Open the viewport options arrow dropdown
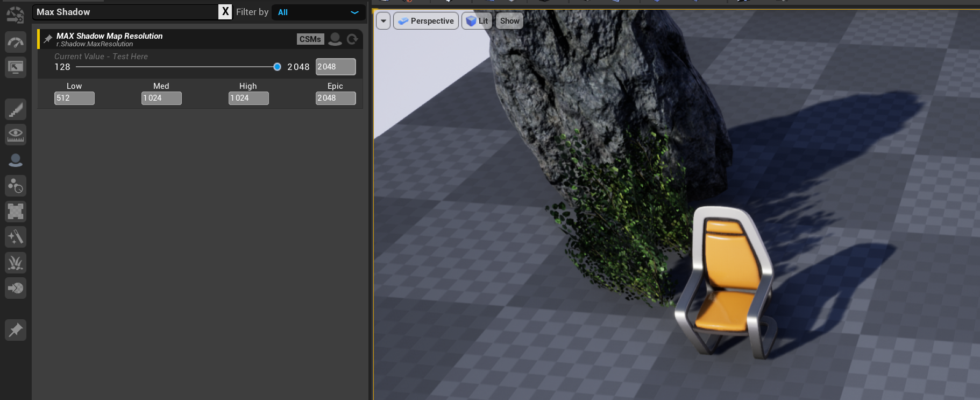This screenshot has width=980, height=400. click(383, 21)
